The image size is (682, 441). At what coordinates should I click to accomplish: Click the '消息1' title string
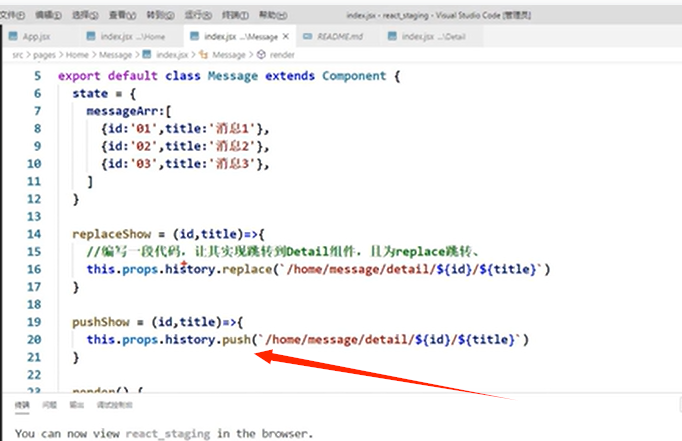[x=232, y=129]
